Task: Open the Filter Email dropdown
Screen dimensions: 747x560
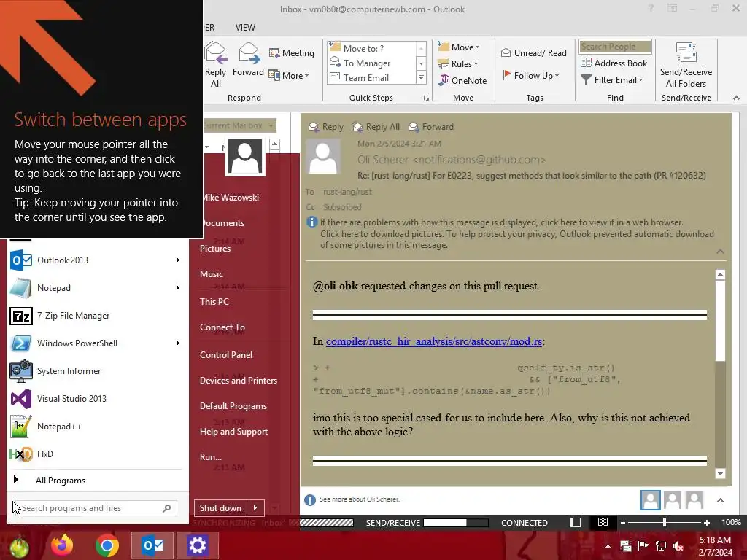Action: [612, 80]
